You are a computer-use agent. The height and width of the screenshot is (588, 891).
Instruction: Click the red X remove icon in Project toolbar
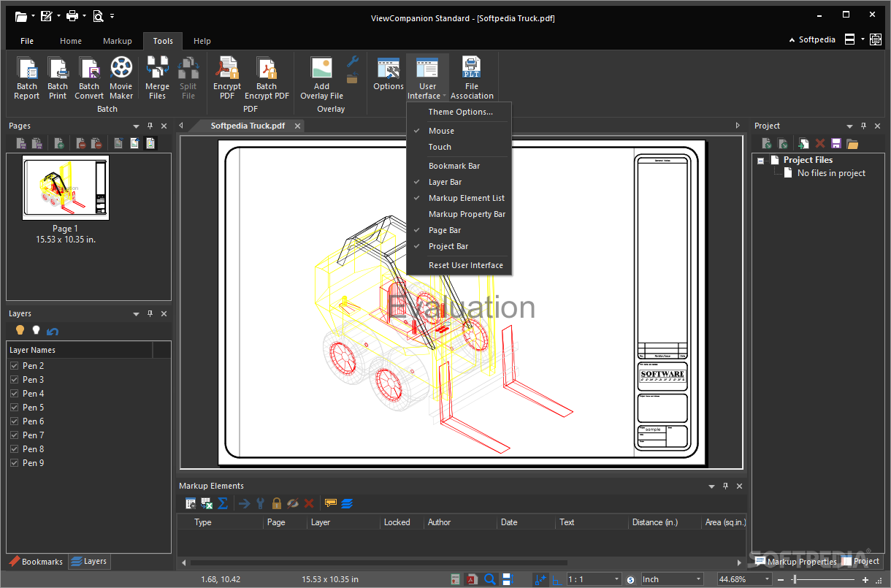pos(820,144)
